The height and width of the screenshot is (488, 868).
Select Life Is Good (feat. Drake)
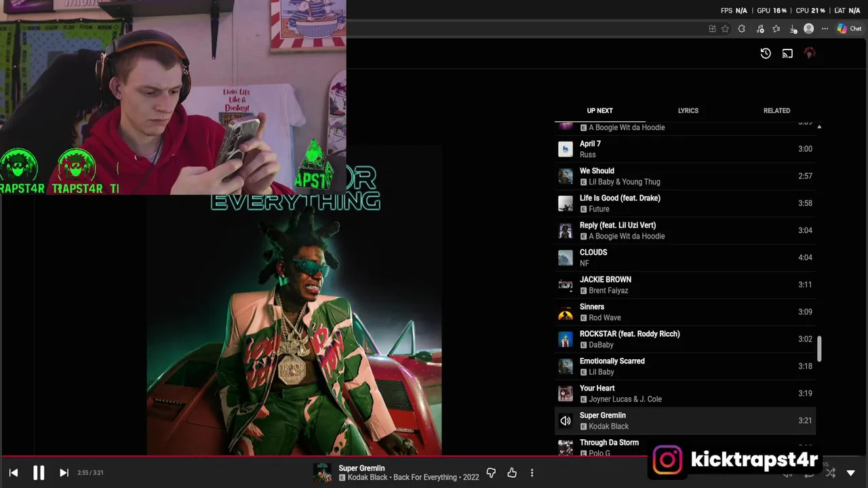685,203
